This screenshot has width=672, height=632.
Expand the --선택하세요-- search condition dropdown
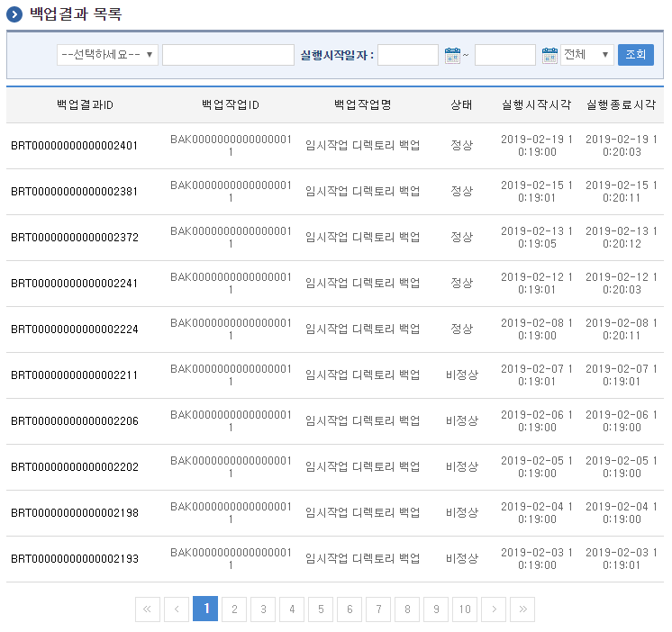pyautogui.click(x=107, y=55)
